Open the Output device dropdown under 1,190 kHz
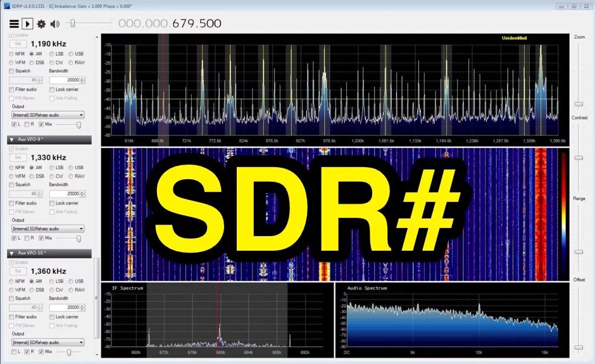 48,115
